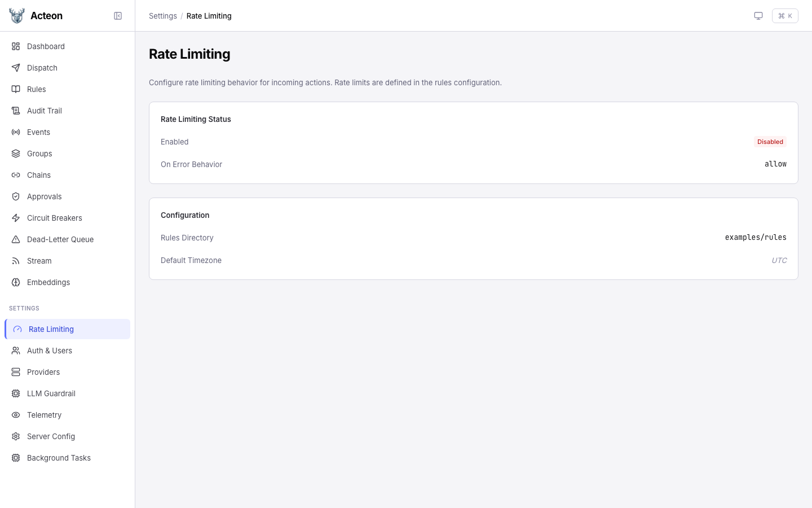Open Rules via the book icon

click(16, 89)
